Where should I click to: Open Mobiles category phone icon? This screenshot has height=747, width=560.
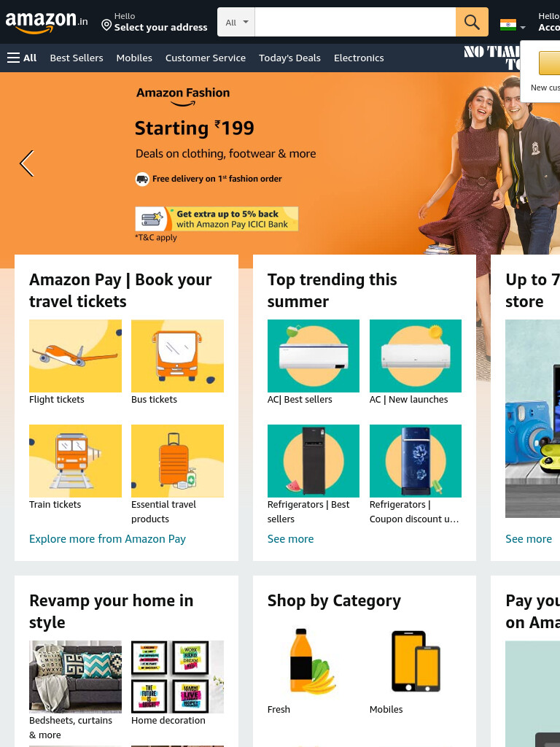point(416,661)
